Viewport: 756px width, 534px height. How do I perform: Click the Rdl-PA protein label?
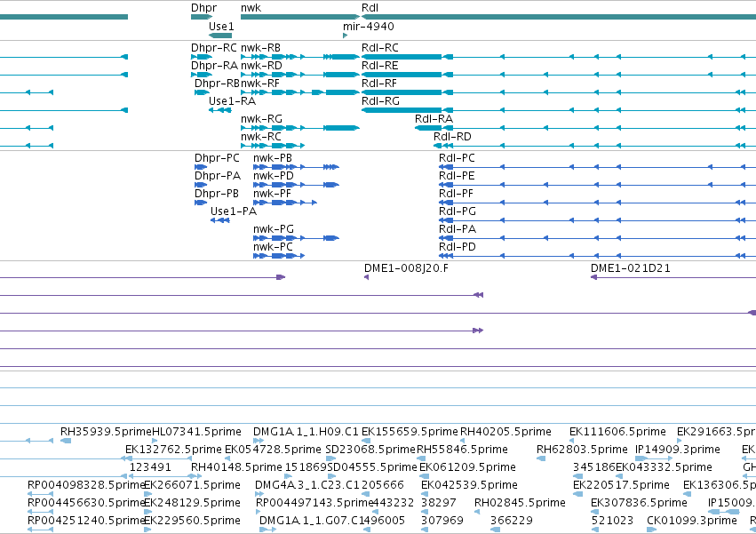pos(458,229)
